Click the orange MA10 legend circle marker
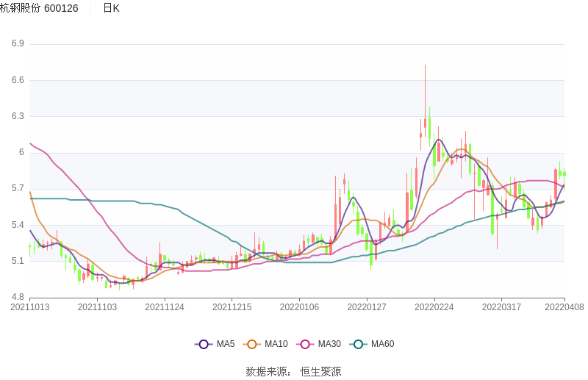 252,344
